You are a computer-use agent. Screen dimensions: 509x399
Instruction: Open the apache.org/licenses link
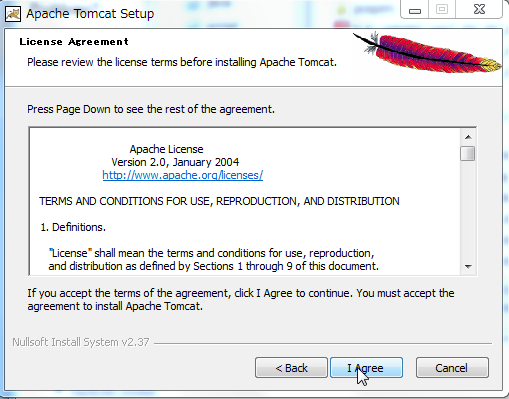[x=183, y=175]
